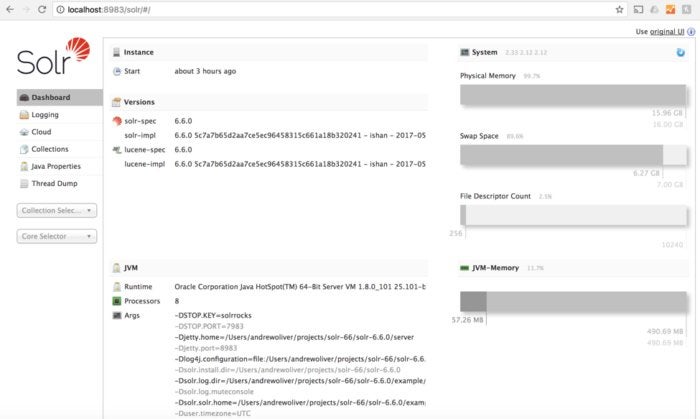The height and width of the screenshot is (419, 700).
Task: Select the solr-impl version string
Action: click(x=300, y=135)
